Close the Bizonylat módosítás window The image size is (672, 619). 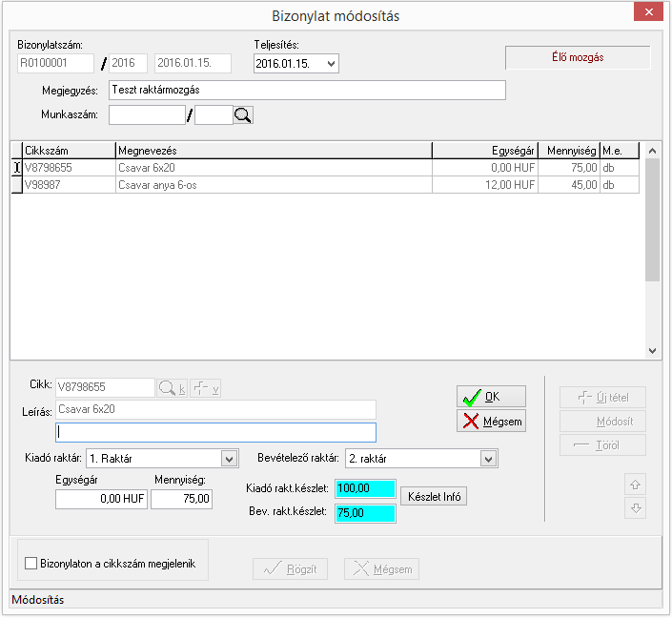[x=648, y=12]
